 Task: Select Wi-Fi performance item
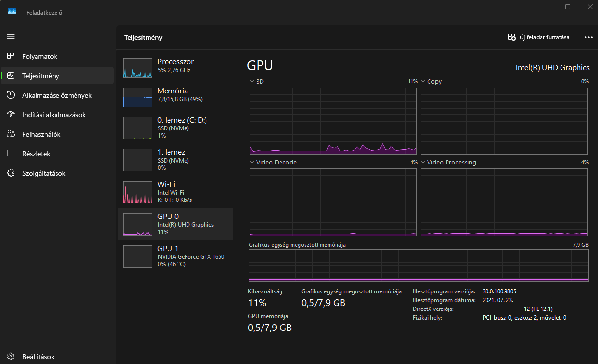(175, 192)
